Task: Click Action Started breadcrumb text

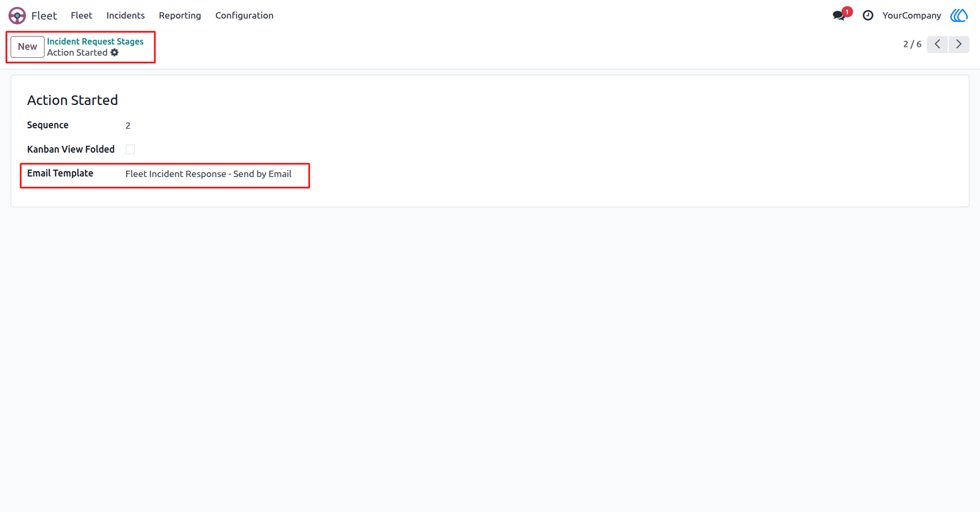Action: click(x=77, y=52)
